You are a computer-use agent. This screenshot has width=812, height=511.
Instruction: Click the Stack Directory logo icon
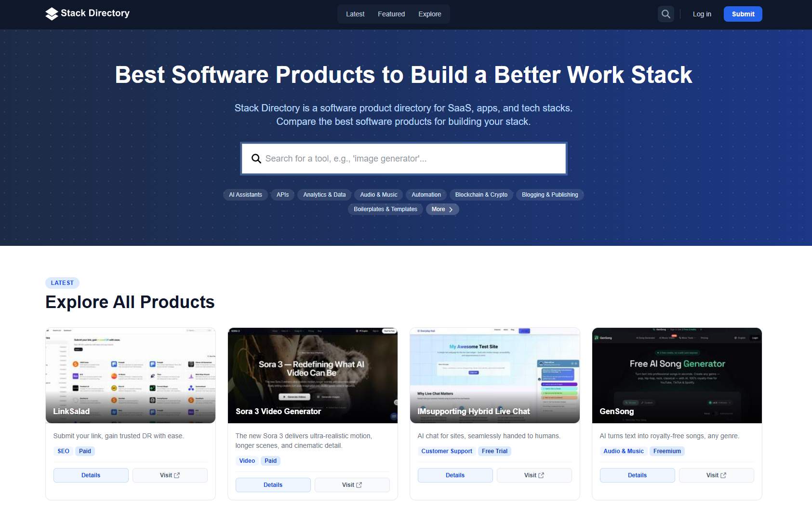[50, 14]
